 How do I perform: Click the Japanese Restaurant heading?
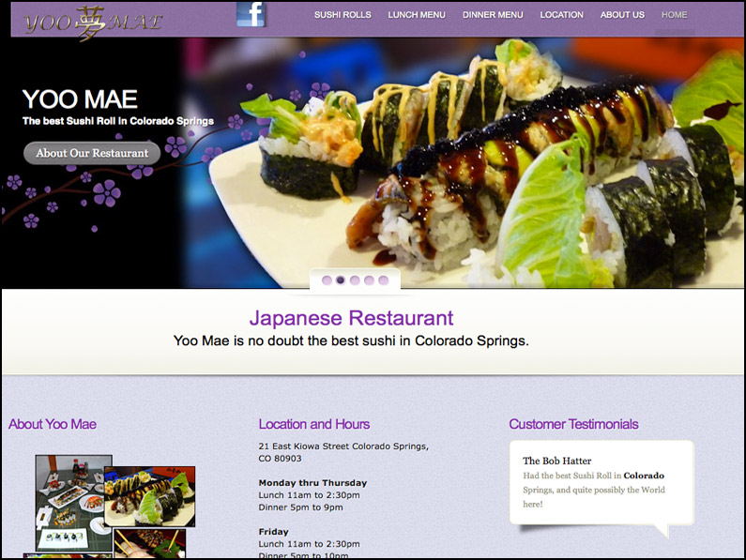point(351,318)
